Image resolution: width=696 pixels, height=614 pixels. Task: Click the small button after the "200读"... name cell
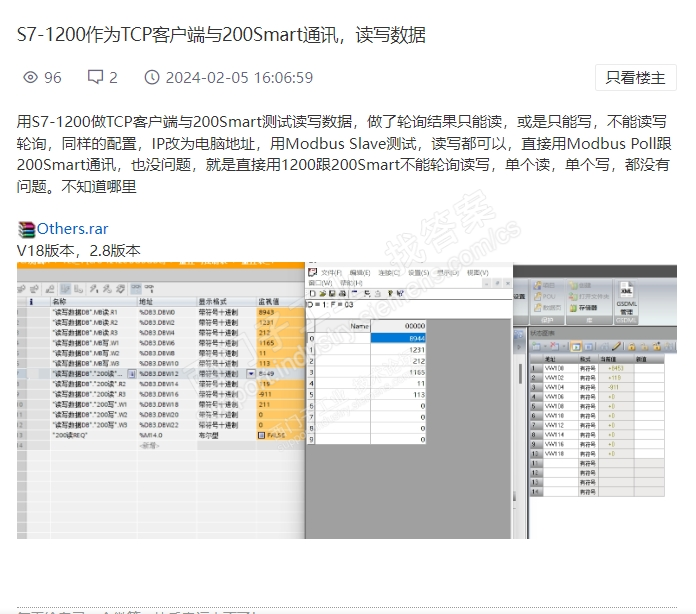click(132, 374)
